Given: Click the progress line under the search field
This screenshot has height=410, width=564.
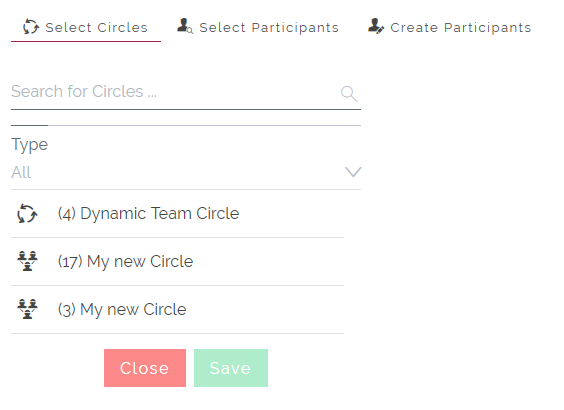Looking at the screenshot, I should (186, 125).
